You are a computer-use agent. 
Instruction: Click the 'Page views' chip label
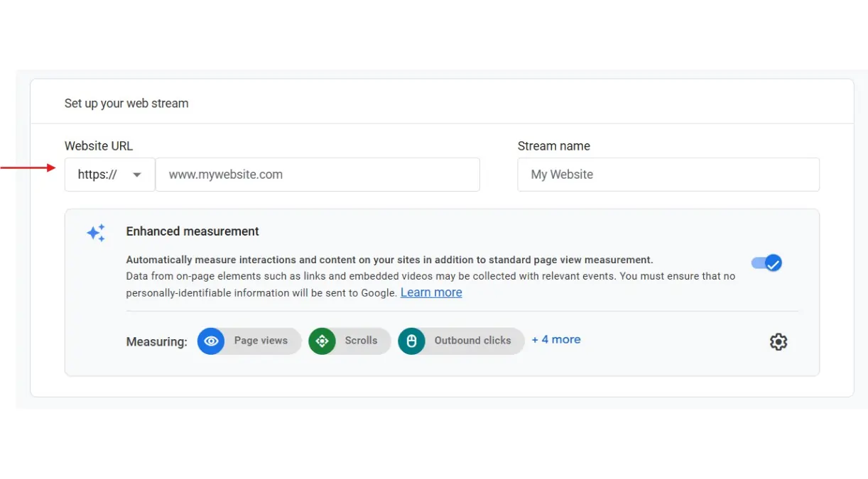pos(261,341)
